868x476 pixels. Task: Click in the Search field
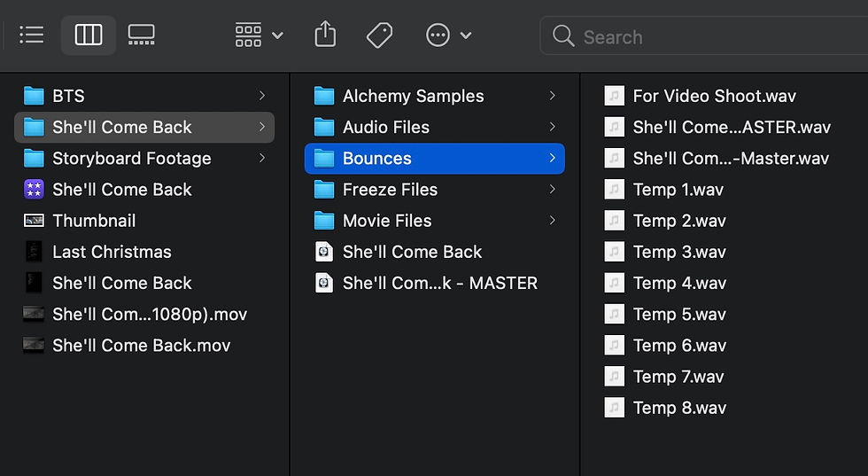703,36
